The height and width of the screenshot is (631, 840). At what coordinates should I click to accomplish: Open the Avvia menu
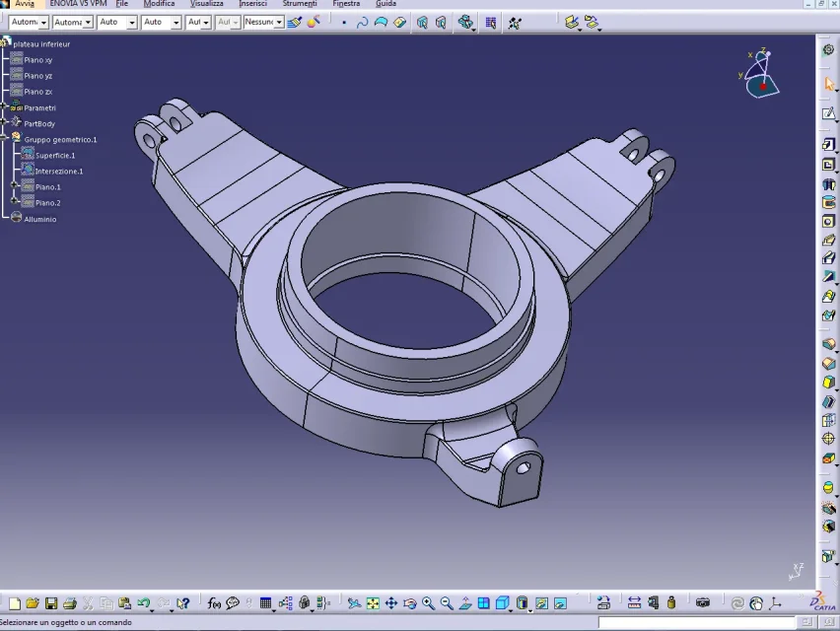click(25, 4)
